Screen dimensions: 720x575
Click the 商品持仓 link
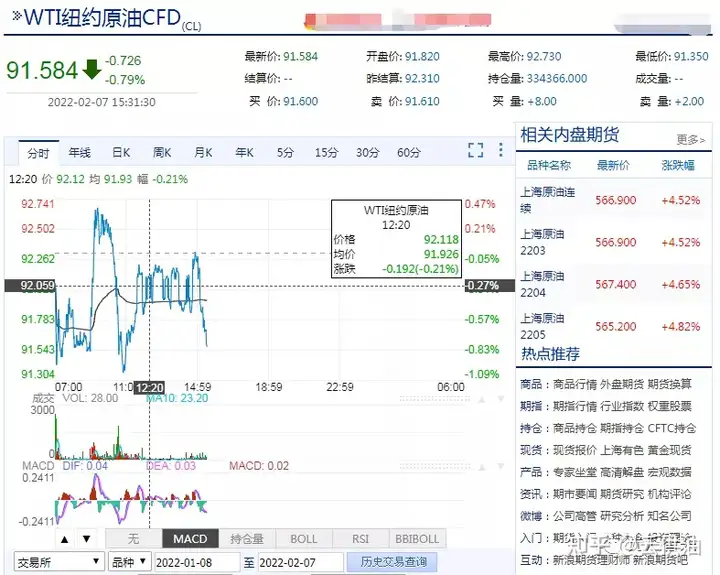(x=574, y=428)
